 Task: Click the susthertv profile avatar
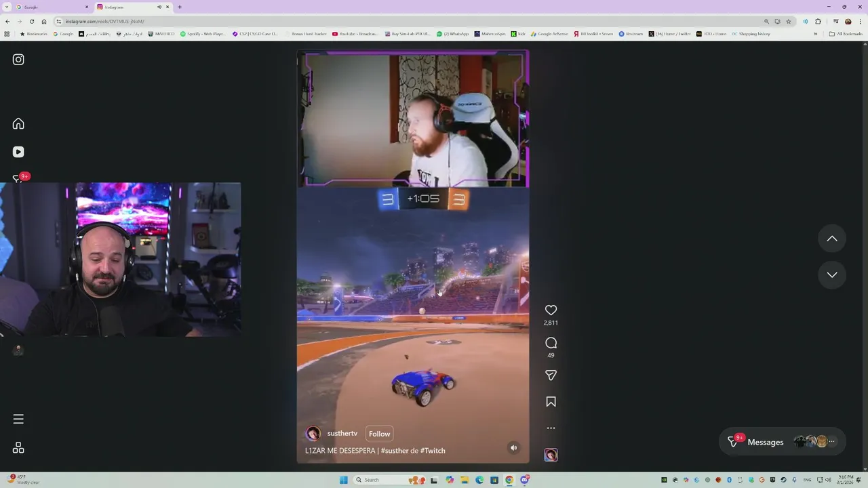pos(313,434)
